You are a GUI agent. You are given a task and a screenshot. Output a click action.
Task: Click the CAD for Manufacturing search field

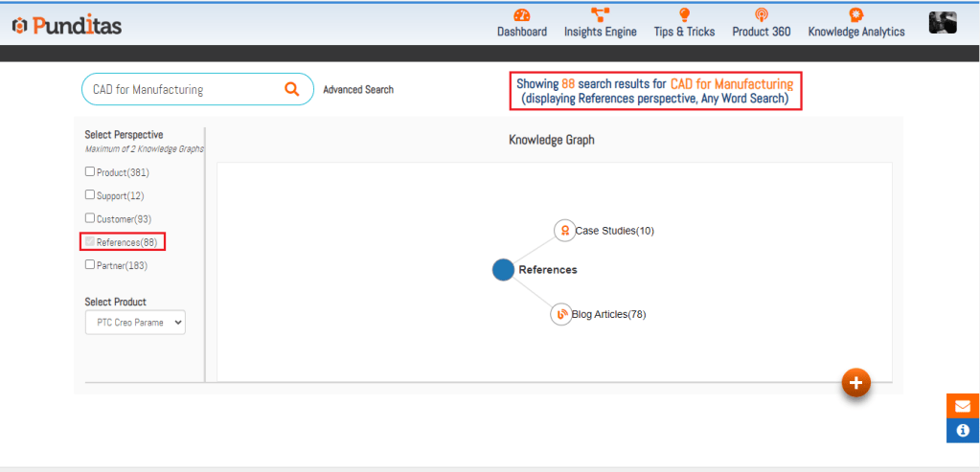182,89
